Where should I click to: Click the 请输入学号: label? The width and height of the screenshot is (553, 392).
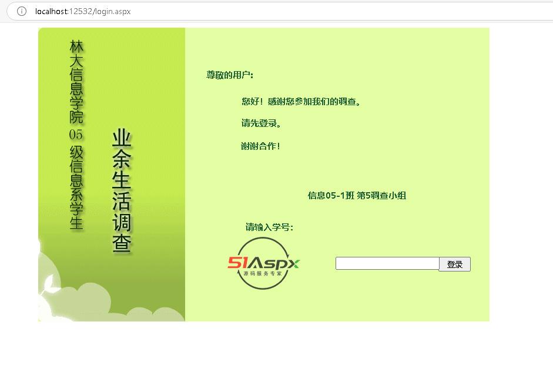tap(269, 227)
